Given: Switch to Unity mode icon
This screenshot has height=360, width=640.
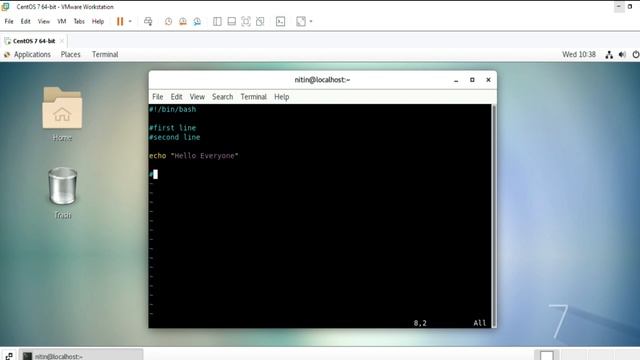Looking at the screenshot, I should tap(260, 21).
